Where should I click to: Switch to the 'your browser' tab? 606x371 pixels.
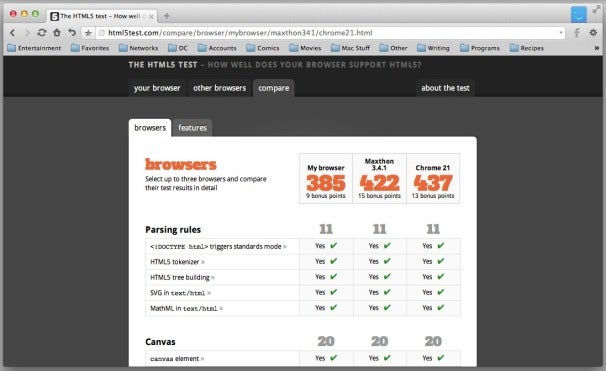click(157, 88)
